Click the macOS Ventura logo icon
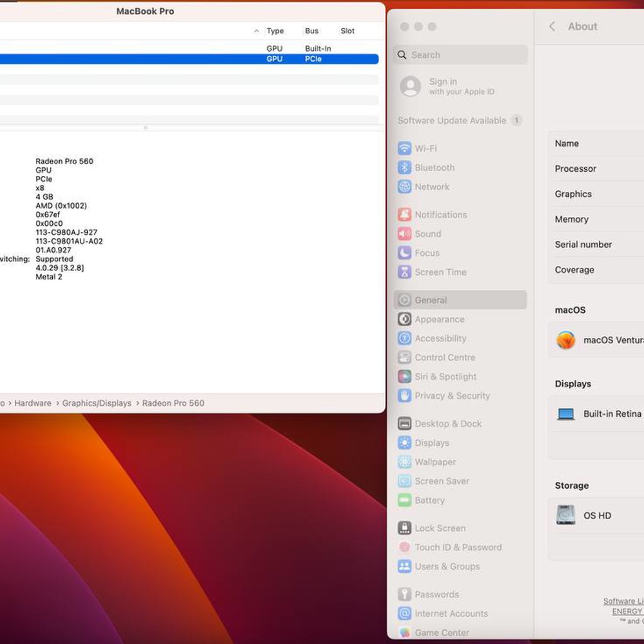The height and width of the screenshot is (644, 644). 565,340
